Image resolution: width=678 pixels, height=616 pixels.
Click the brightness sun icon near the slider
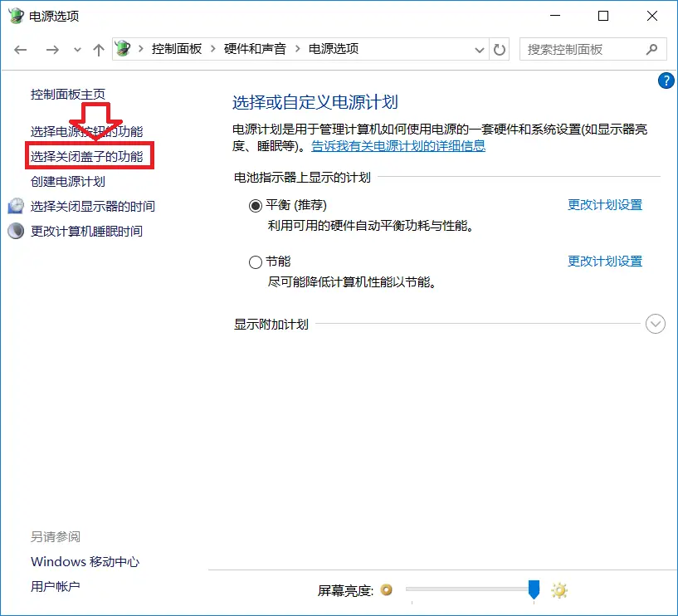558,590
